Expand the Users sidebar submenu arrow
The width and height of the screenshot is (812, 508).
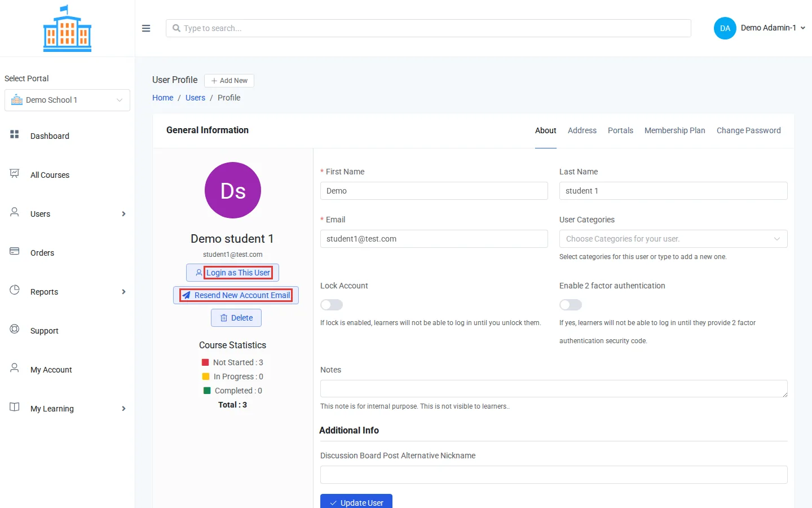(123, 214)
